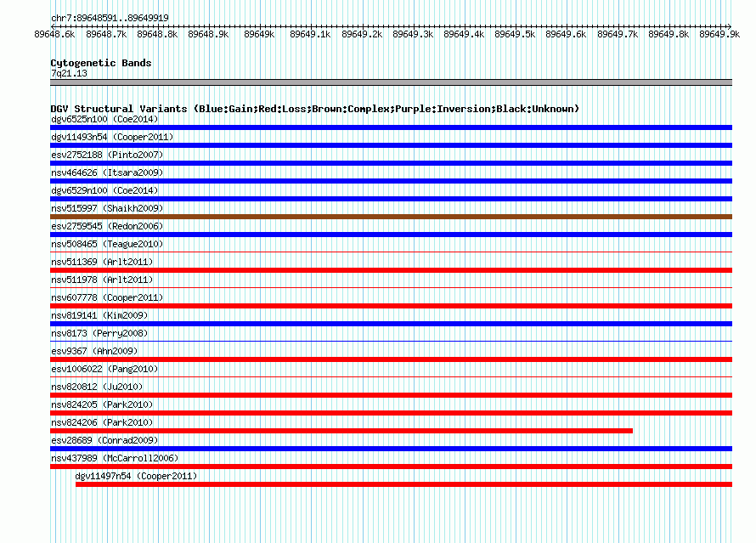The height and width of the screenshot is (543, 756).
Task: Click the 89649.9k ruler position
Action: pos(719,34)
